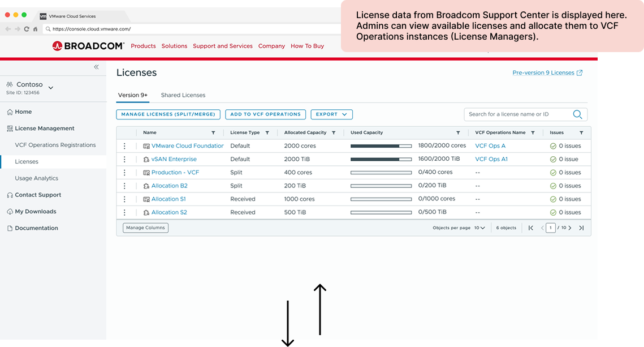The image size is (644, 347).
Task: Collapse the sidebar with double-chevron icon
Action: 96,67
